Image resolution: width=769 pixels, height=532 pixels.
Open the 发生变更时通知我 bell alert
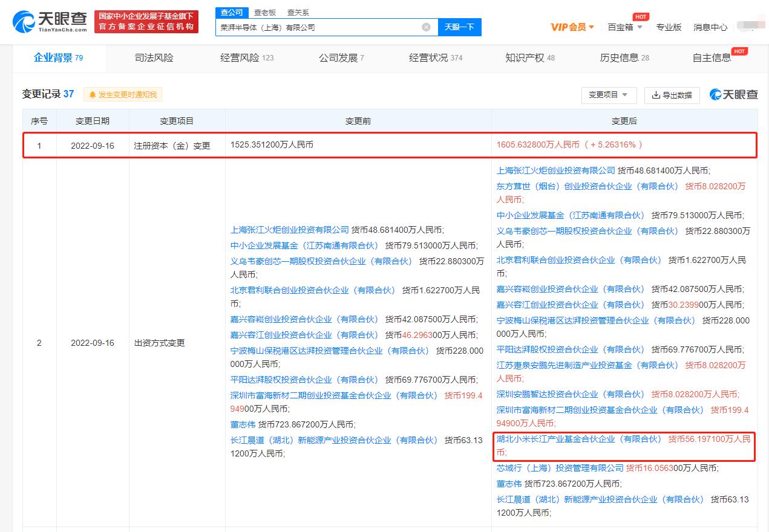[x=123, y=95]
